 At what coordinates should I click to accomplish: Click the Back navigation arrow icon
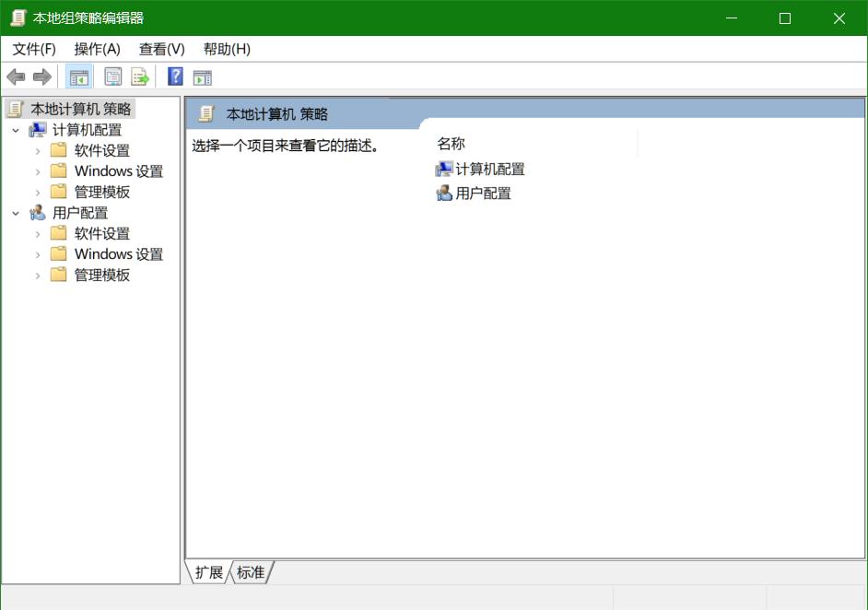point(16,76)
